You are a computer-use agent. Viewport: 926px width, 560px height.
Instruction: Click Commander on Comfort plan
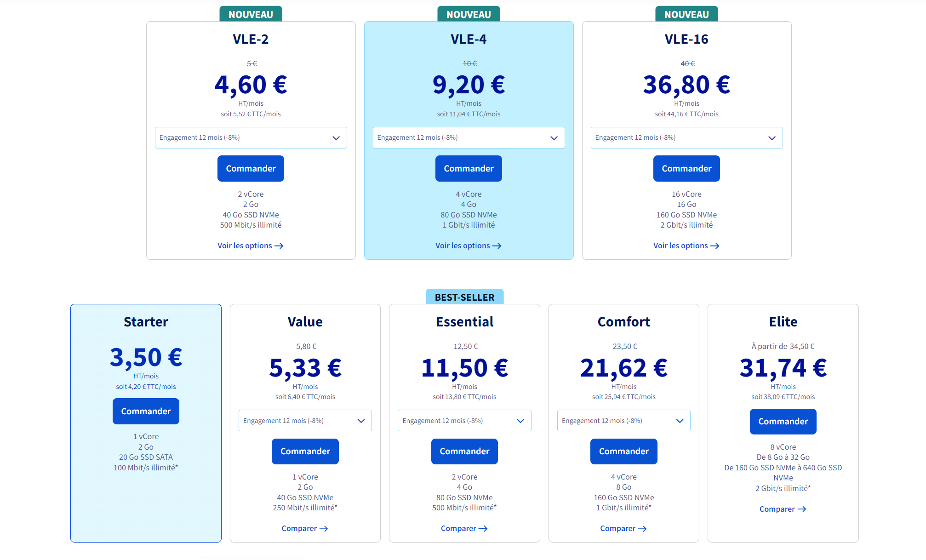point(623,451)
